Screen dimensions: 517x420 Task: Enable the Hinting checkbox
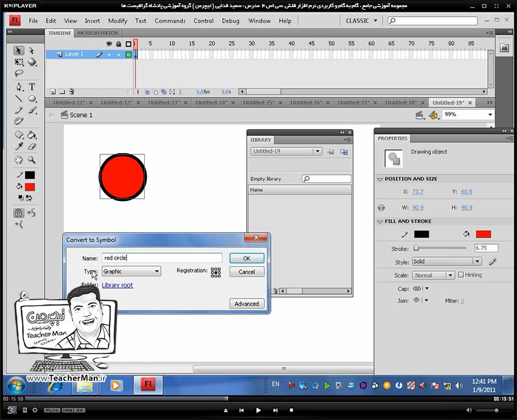point(461,275)
